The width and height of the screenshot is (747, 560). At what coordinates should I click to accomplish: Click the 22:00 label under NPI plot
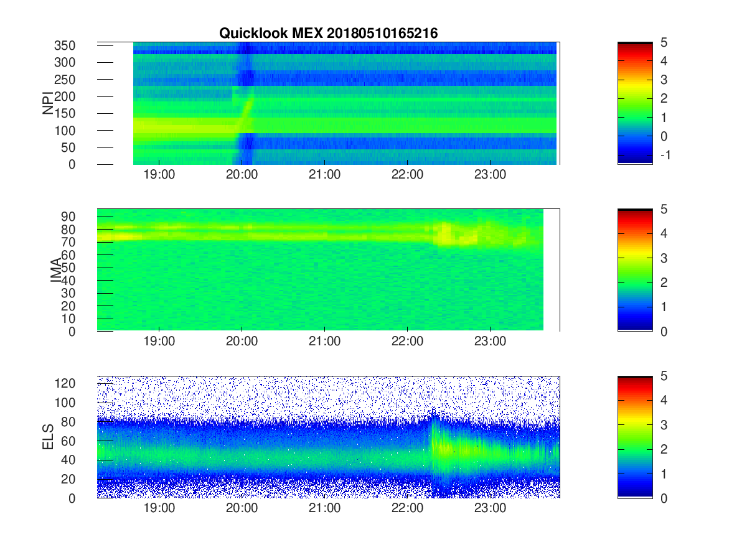407,175
